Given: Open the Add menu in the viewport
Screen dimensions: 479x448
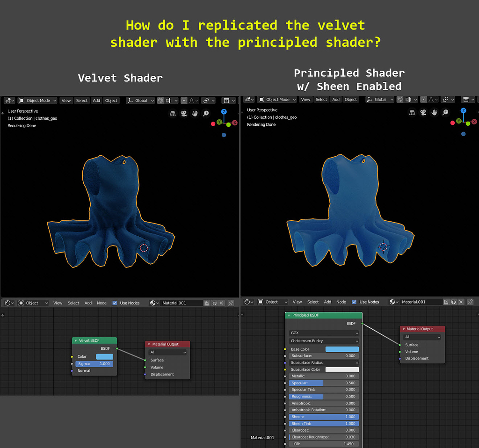Looking at the screenshot, I should (x=96, y=100).
